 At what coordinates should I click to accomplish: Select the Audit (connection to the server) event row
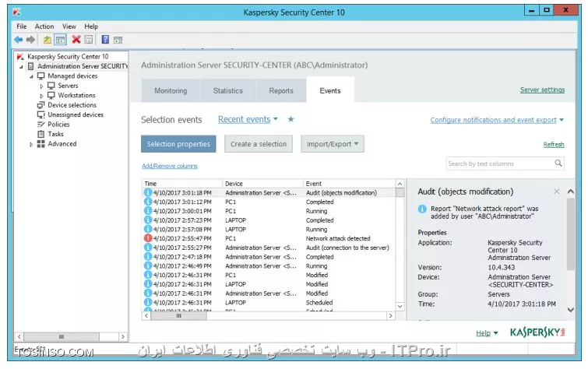(269, 248)
